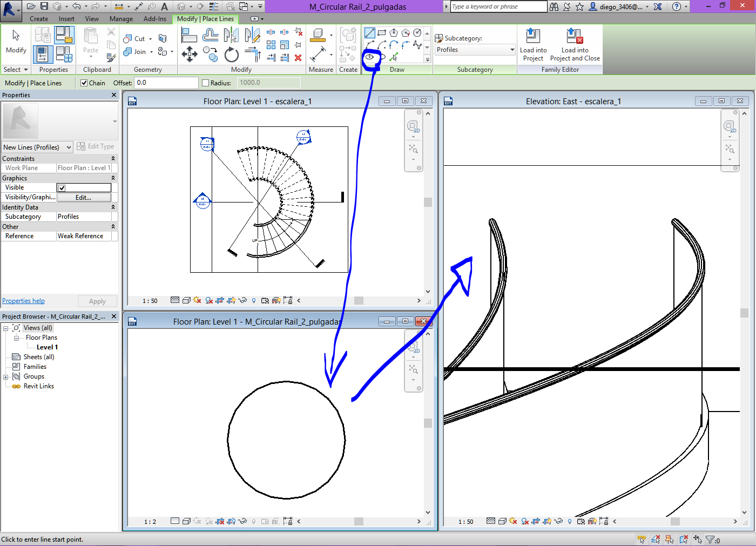The width and height of the screenshot is (756, 546).
Task: Select Level 1 in Project Browser
Action: 47,347
